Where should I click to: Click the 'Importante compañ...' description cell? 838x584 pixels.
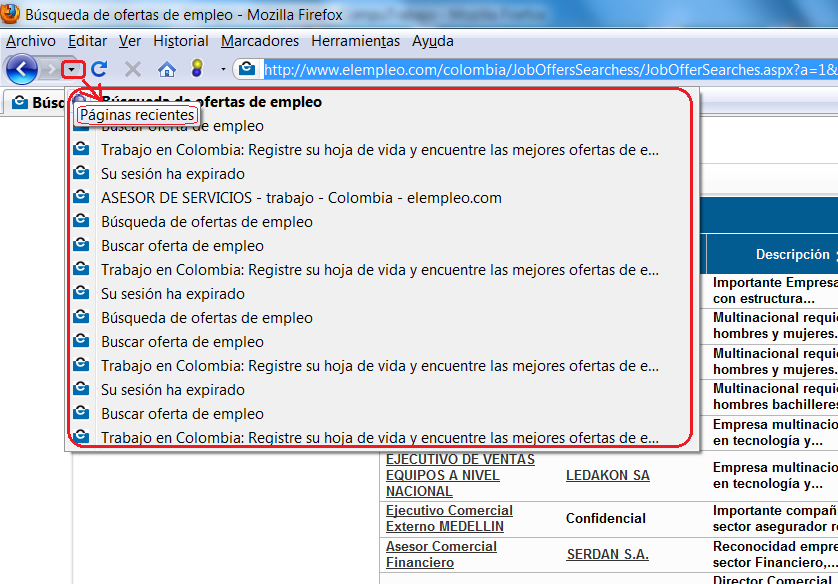pos(775,518)
